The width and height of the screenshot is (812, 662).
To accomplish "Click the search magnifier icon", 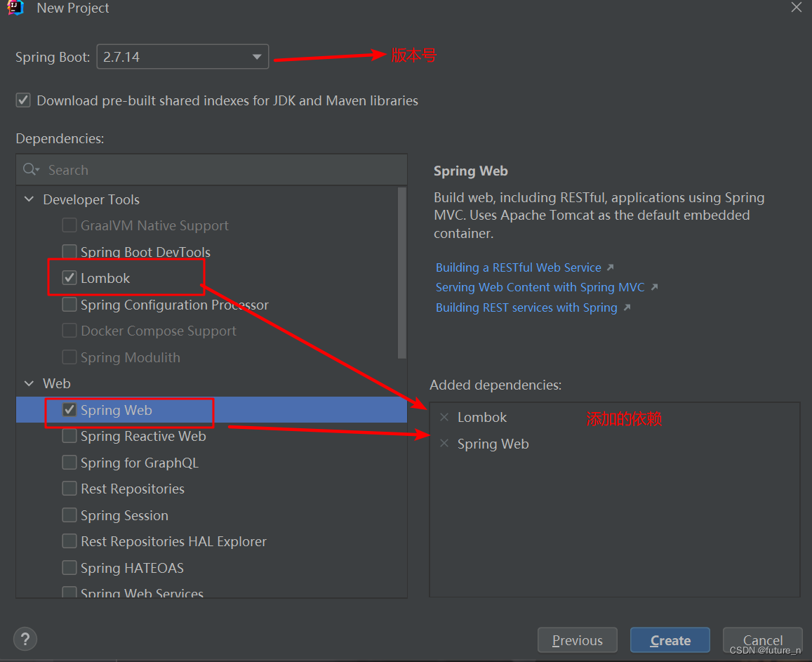I will [x=31, y=169].
